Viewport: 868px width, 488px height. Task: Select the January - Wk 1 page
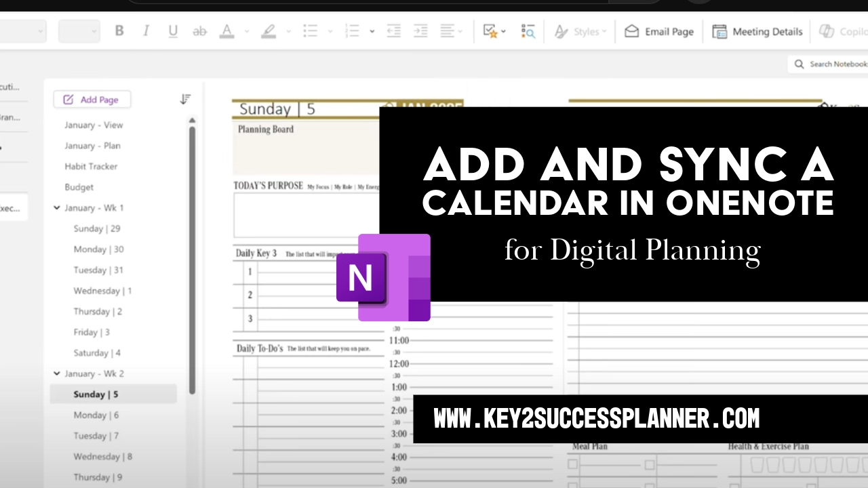tap(94, 208)
